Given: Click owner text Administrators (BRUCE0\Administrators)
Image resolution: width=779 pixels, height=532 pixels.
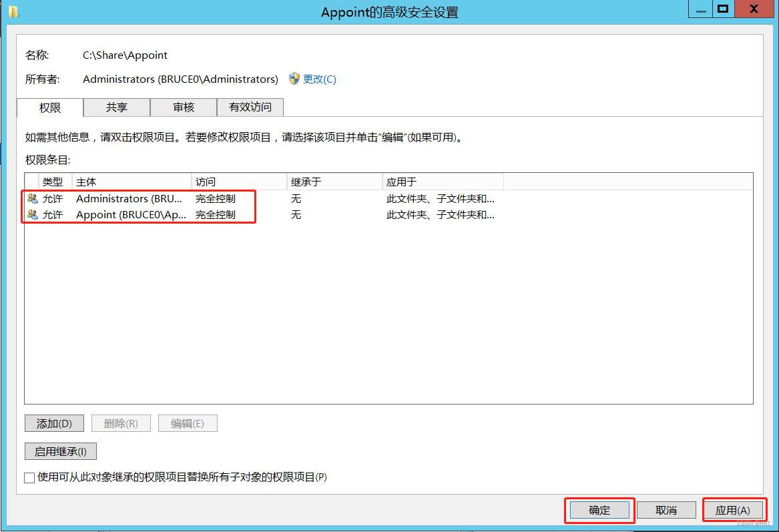Looking at the screenshot, I should 180,79.
